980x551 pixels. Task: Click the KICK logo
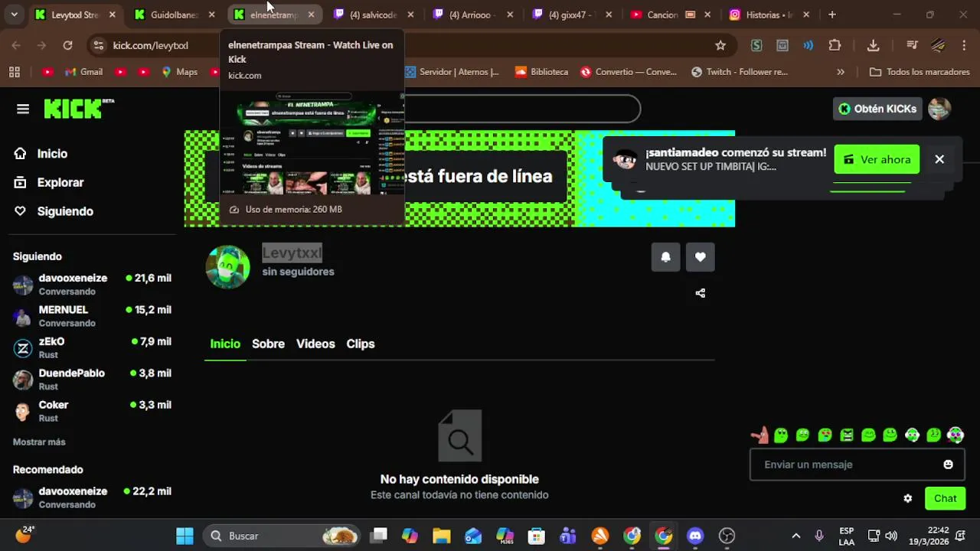click(x=78, y=109)
